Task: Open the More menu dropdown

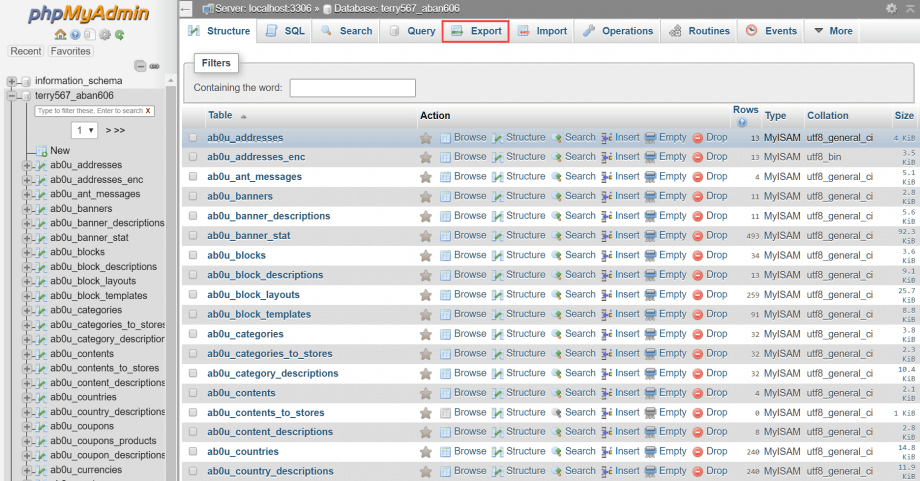Action: tap(833, 31)
